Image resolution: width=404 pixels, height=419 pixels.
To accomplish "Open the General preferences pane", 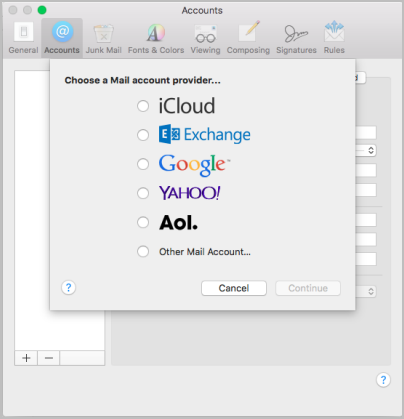I will [x=23, y=38].
